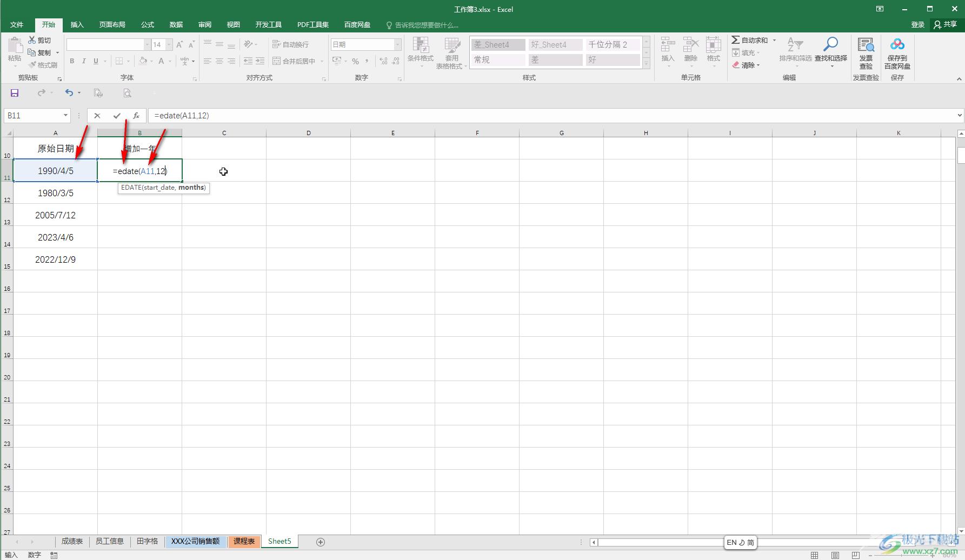Image resolution: width=965 pixels, height=560 pixels.
Task: Open the font name dropdown
Action: click(147, 44)
